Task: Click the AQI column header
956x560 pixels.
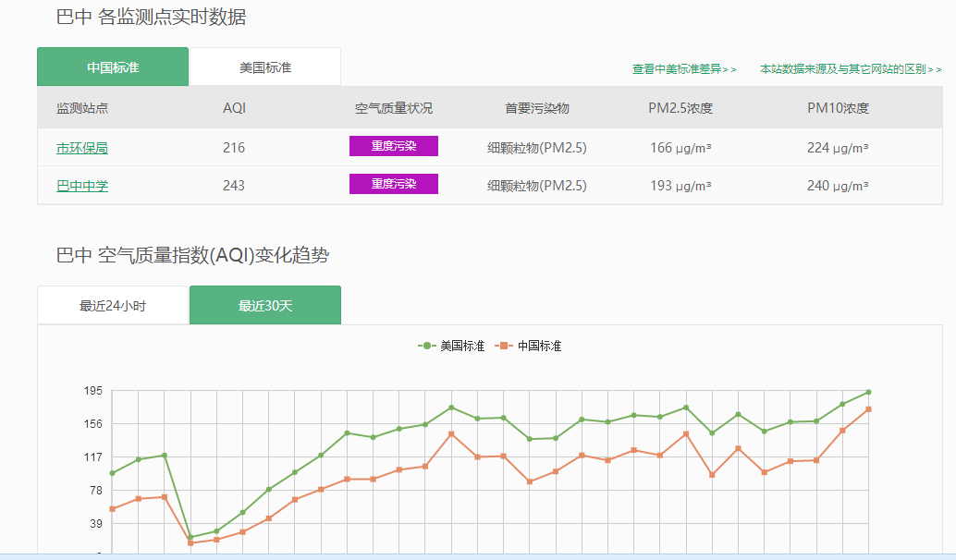Action: click(x=234, y=108)
